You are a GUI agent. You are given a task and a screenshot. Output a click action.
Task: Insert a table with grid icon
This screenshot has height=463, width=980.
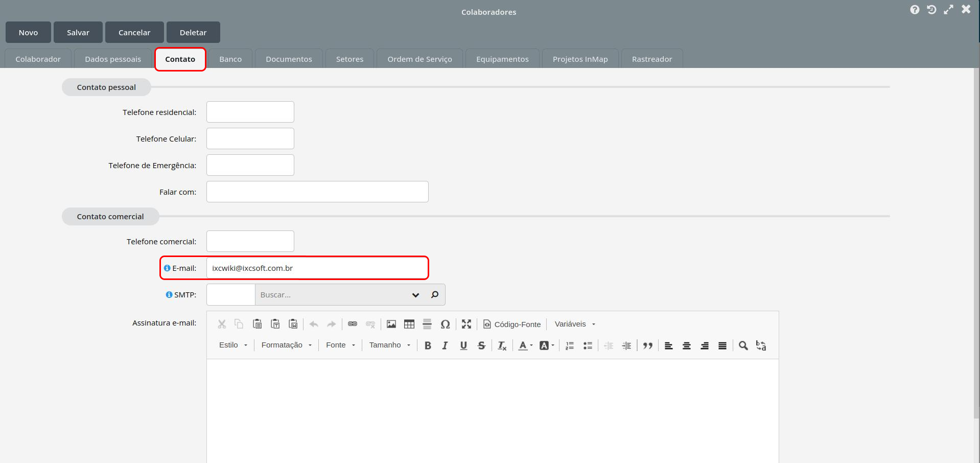point(409,324)
